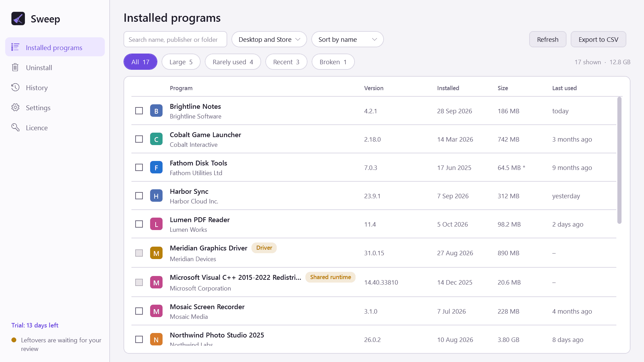Screen dimensions: 644x362
Task: Select the Fathom Disk Tools checkbox
Action: [139, 168]
